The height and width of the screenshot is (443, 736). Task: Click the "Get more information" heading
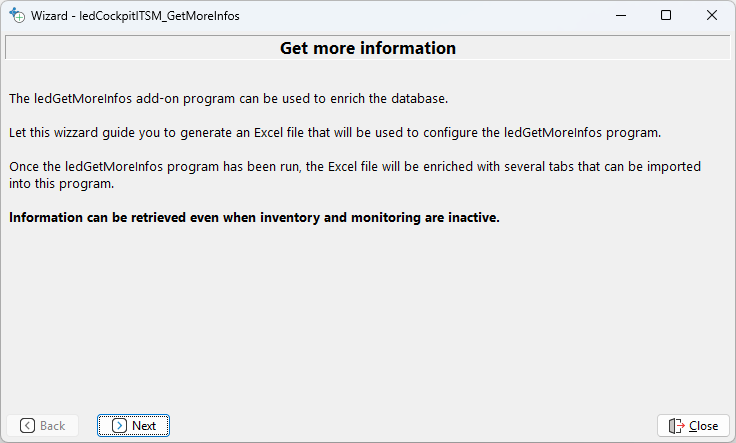click(x=367, y=48)
